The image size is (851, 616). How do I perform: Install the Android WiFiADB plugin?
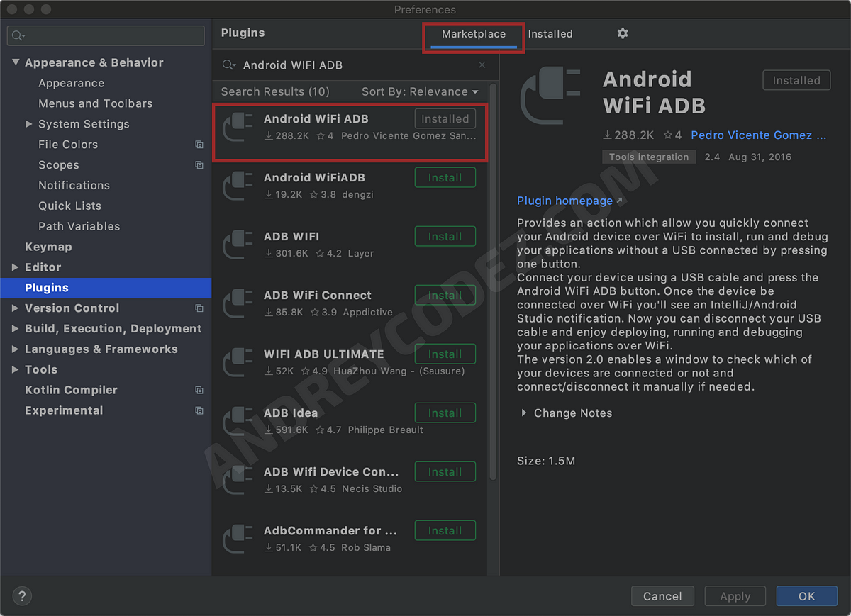445,178
